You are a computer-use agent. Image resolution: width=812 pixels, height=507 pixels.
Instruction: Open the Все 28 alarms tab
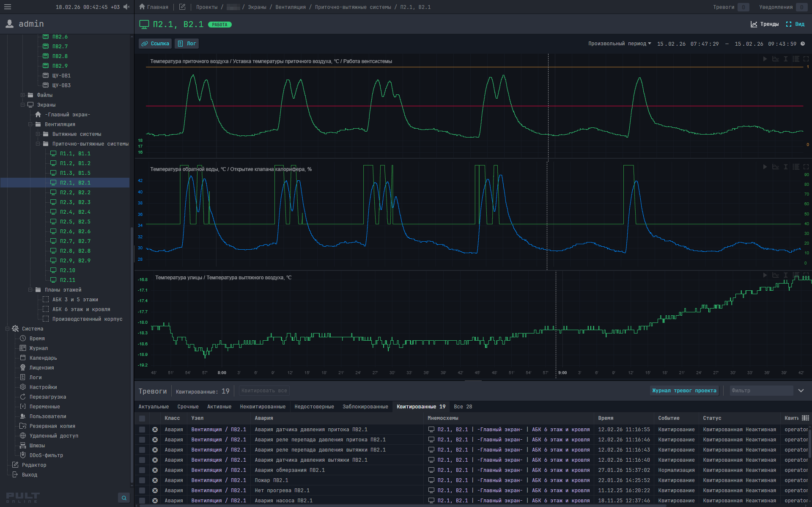463,407
